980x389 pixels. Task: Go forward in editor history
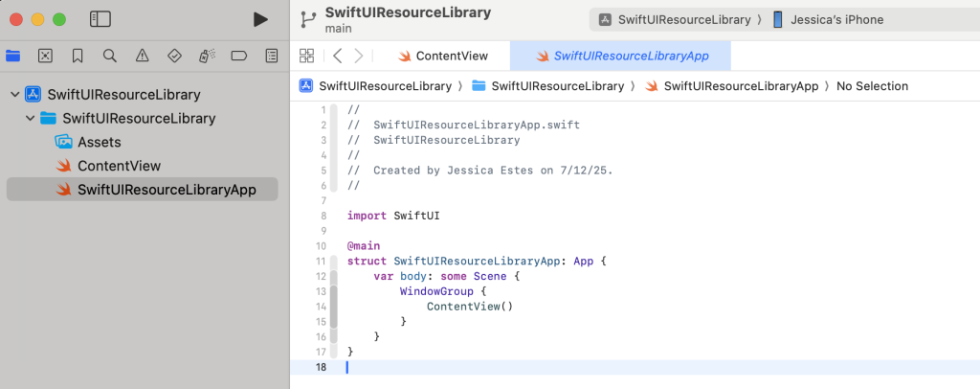point(359,56)
